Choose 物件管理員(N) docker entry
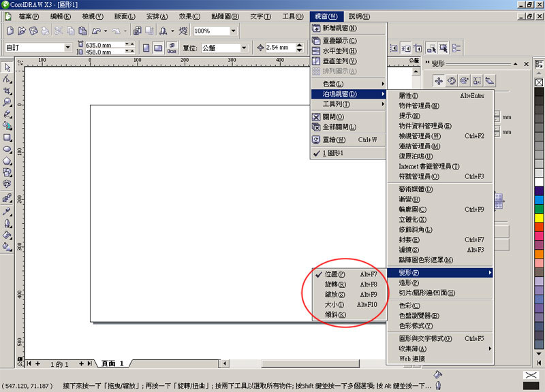Image resolution: width=545 pixels, height=392 pixels. [440, 105]
